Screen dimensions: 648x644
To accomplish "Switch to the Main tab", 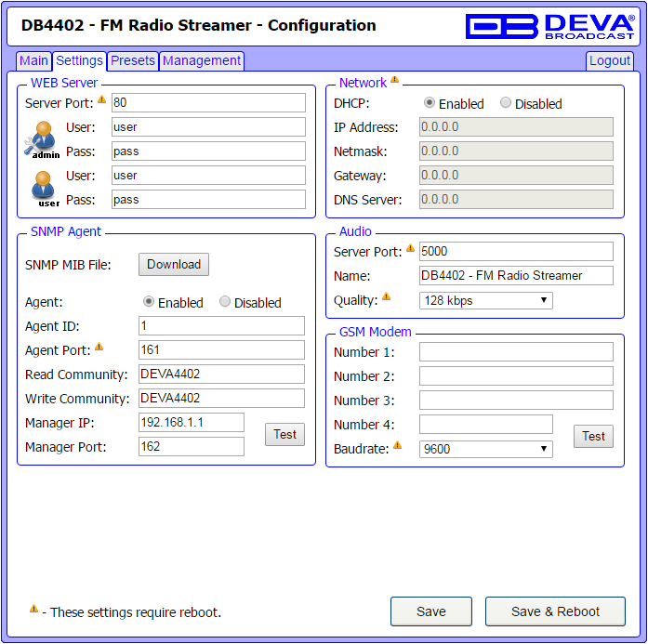I will point(33,60).
